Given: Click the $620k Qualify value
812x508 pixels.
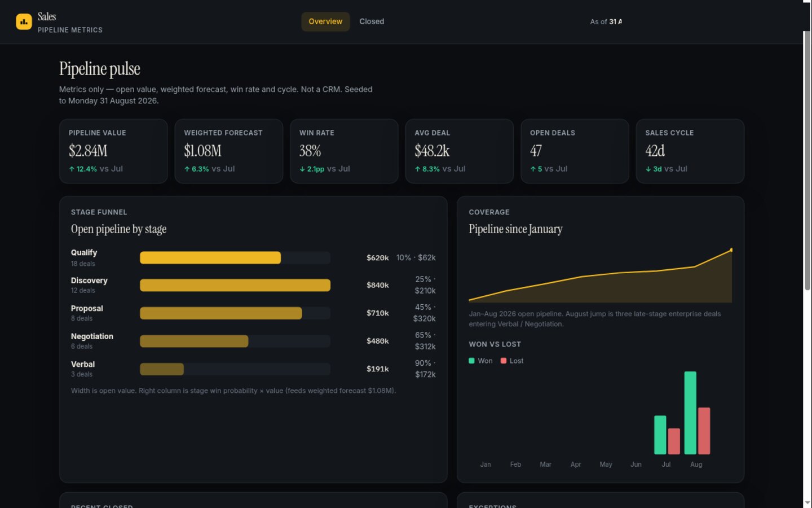Looking at the screenshot, I should [x=378, y=257].
